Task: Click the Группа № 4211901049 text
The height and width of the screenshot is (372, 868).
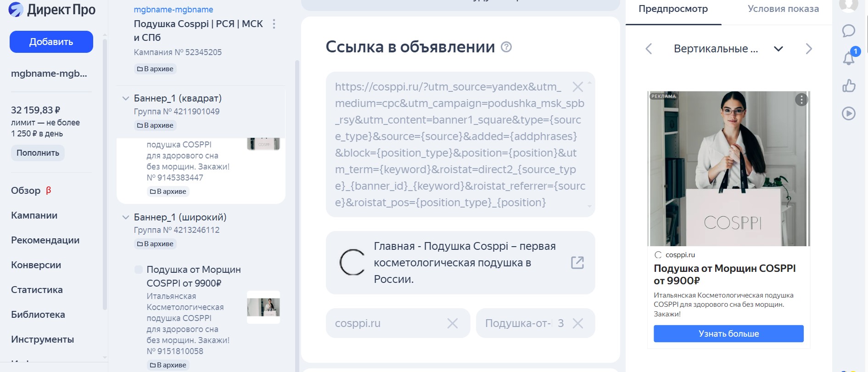Action: click(x=177, y=112)
